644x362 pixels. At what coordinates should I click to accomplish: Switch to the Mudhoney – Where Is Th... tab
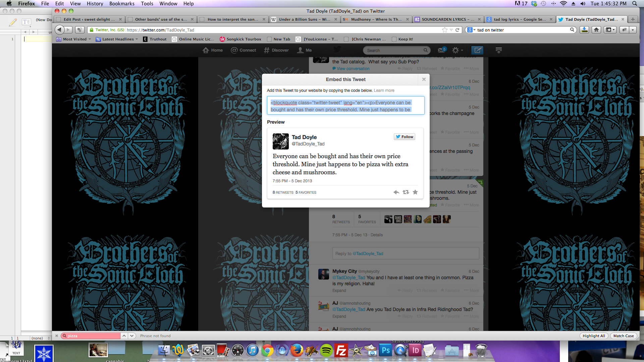[x=376, y=19]
